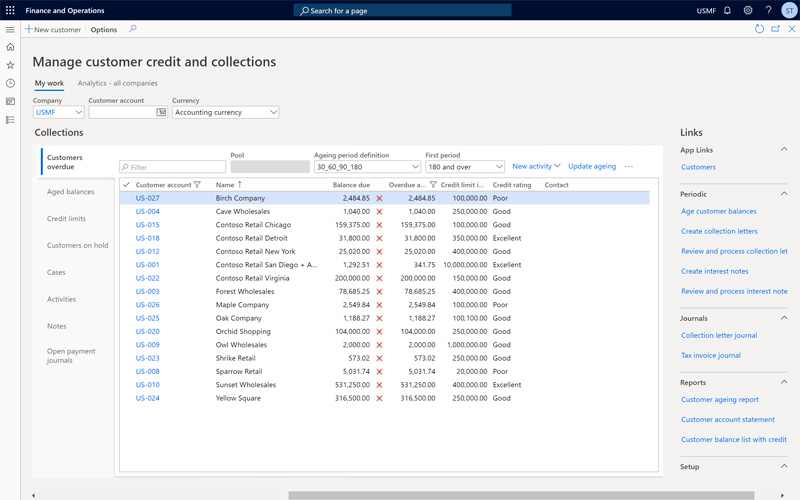The height and width of the screenshot is (500, 800).
Task: Open Collection letter journal link
Action: click(x=719, y=335)
